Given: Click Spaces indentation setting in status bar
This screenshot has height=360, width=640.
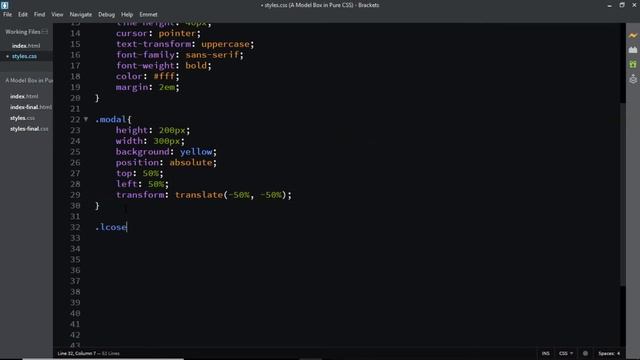Looking at the screenshot, I should pyautogui.click(x=609, y=353).
